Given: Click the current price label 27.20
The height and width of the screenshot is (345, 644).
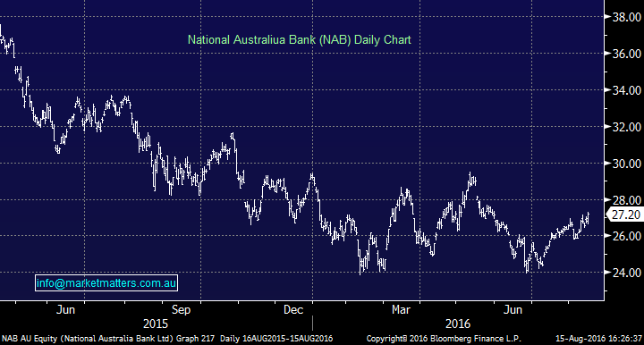Looking at the screenshot, I should (x=625, y=215).
